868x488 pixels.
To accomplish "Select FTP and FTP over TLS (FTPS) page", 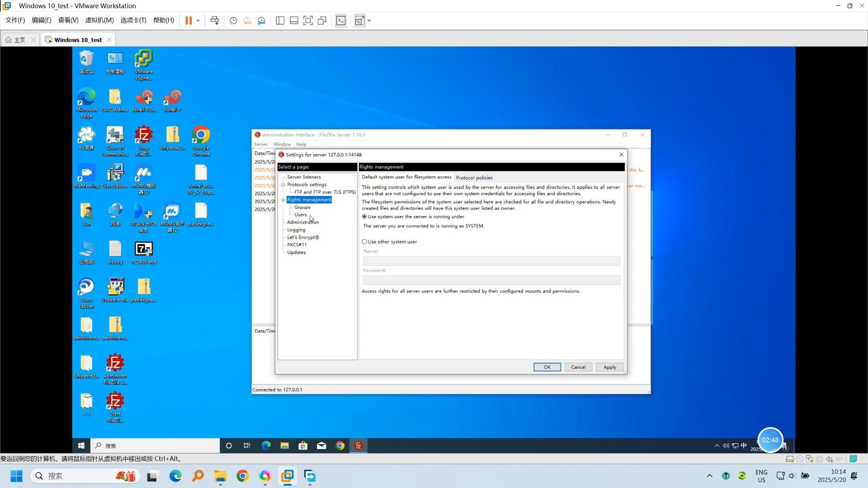I will [x=325, y=192].
